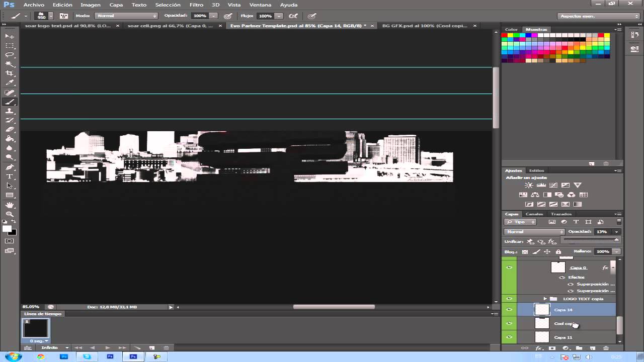The image size is (644, 362).
Task: Hide the Capa 11 layer
Action: [x=509, y=337]
